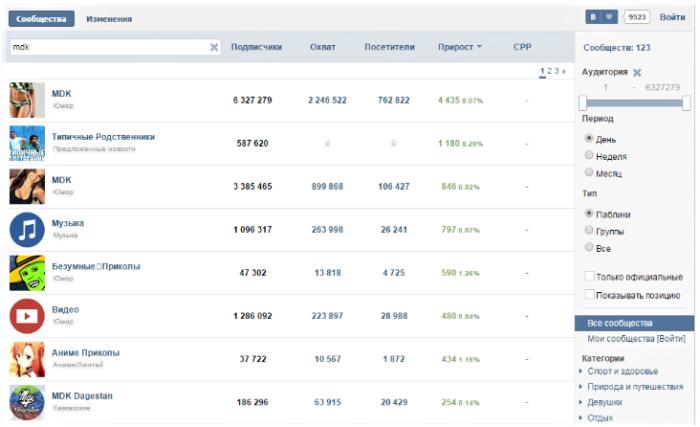Click the Войти login link
700x427 pixels.
(x=672, y=17)
